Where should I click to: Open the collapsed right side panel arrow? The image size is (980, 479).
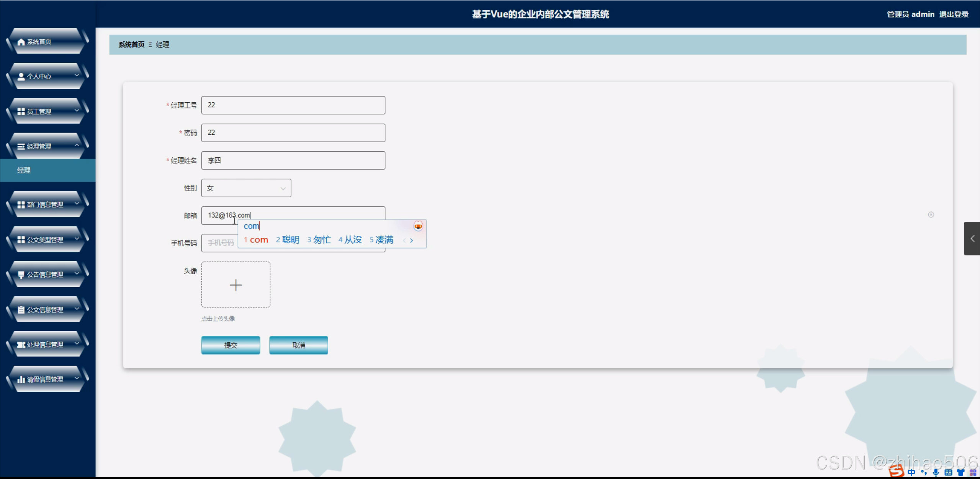[972, 239]
